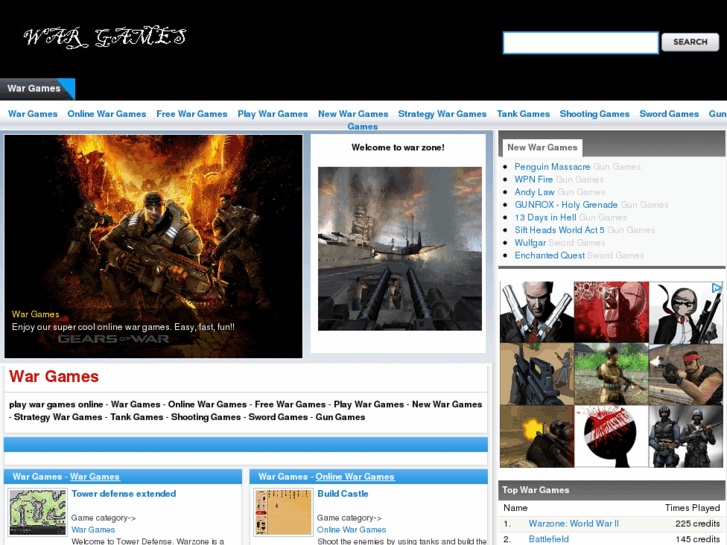Click the soldier in green field thumbnail
Image resolution: width=727 pixels, height=545 pixels.
pos(611,374)
